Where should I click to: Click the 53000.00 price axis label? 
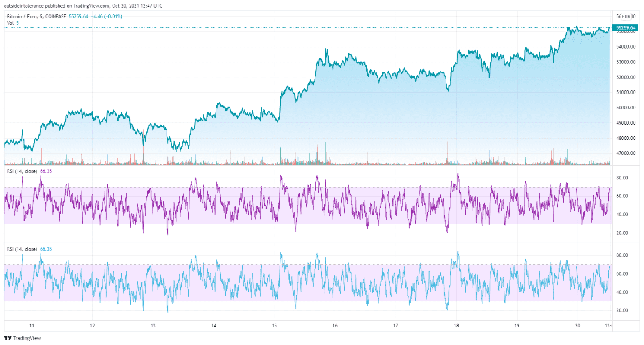pyautogui.click(x=626, y=62)
